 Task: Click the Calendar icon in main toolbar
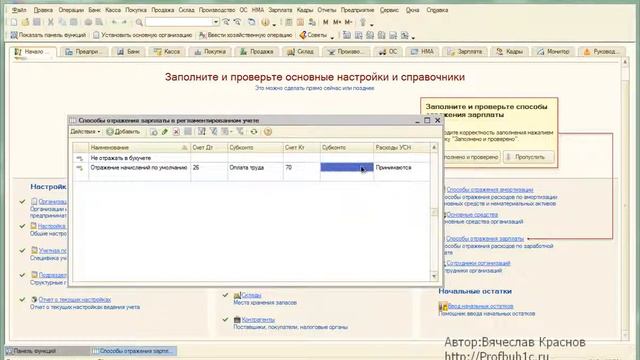click(300, 22)
